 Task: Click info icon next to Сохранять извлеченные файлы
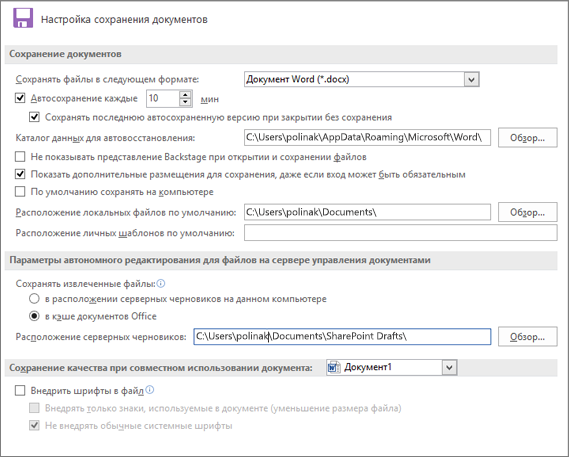point(160,283)
